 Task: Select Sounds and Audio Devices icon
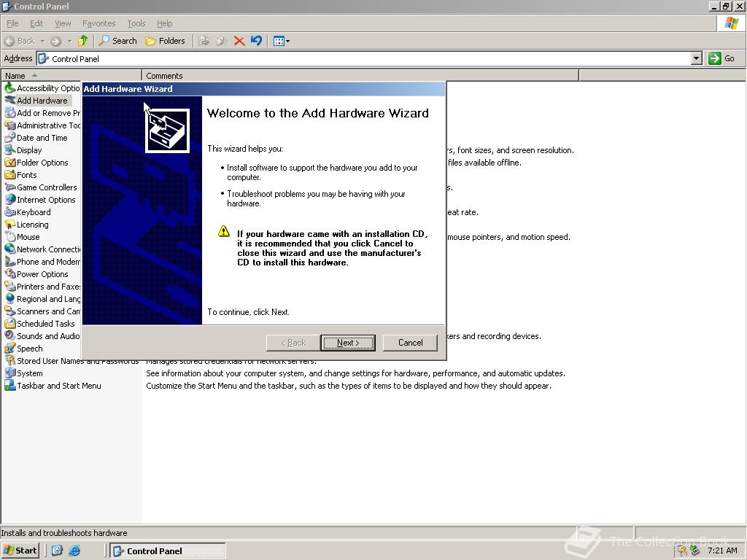click(9, 335)
